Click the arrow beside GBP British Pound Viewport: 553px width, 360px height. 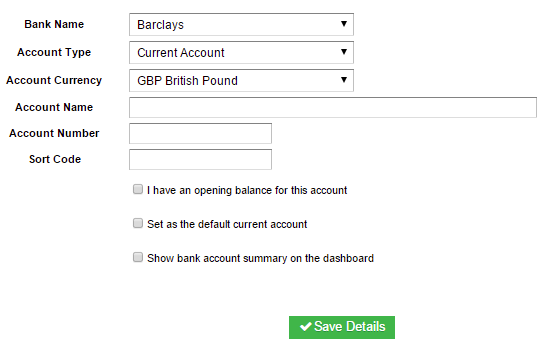tap(344, 80)
